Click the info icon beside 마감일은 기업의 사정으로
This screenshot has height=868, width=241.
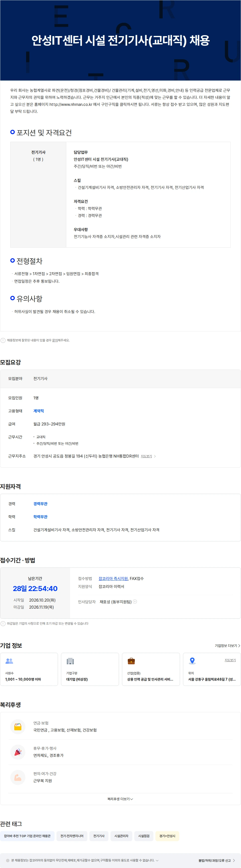(3, 624)
